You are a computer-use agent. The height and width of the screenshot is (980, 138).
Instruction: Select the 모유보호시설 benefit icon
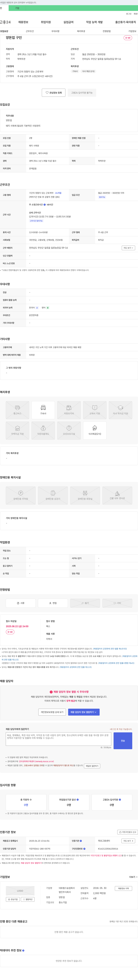[x=69, y=431]
